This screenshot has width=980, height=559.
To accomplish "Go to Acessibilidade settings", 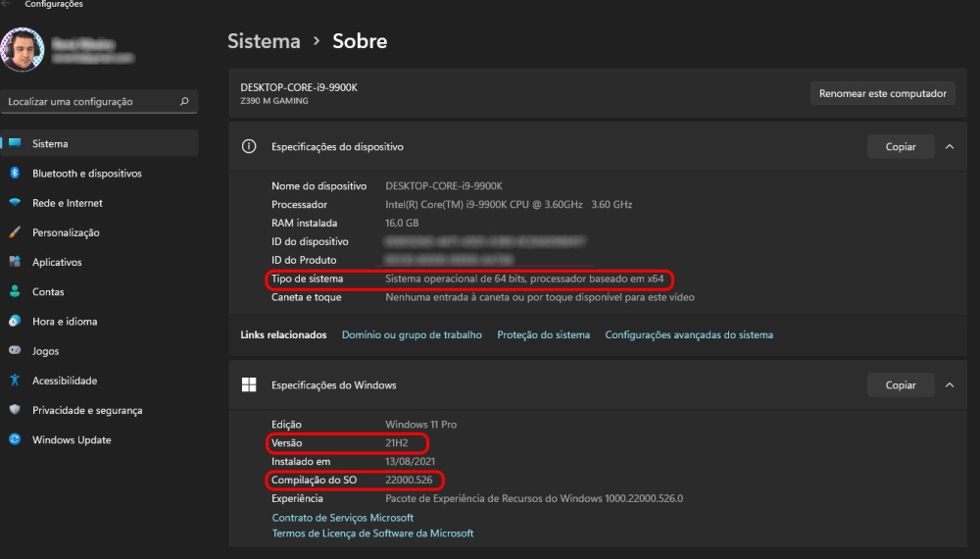I will pos(99,381).
